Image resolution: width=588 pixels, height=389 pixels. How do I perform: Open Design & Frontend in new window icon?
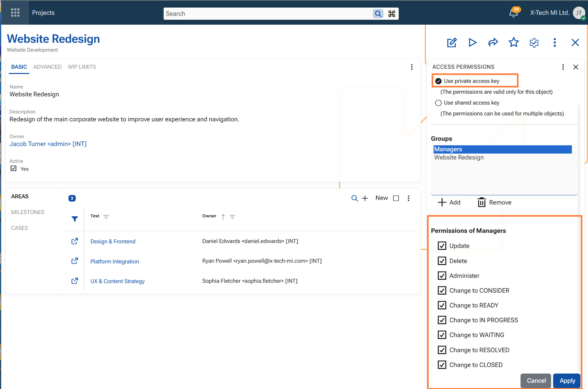(x=75, y=241)
